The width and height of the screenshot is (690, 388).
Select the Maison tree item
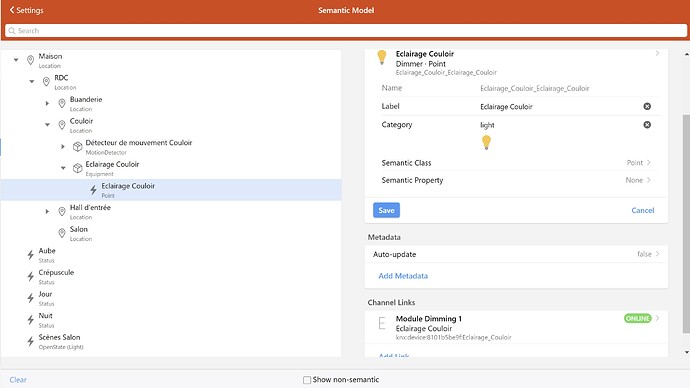point(171,60)
